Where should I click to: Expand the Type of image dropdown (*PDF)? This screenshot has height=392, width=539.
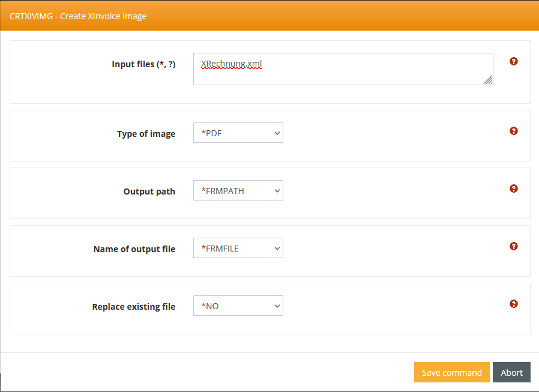tap(238, 133)
